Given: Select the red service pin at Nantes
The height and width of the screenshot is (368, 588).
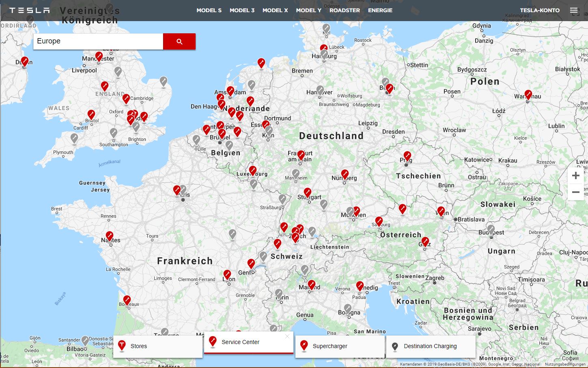Looking at the screenshot, I should click(110, 236).
